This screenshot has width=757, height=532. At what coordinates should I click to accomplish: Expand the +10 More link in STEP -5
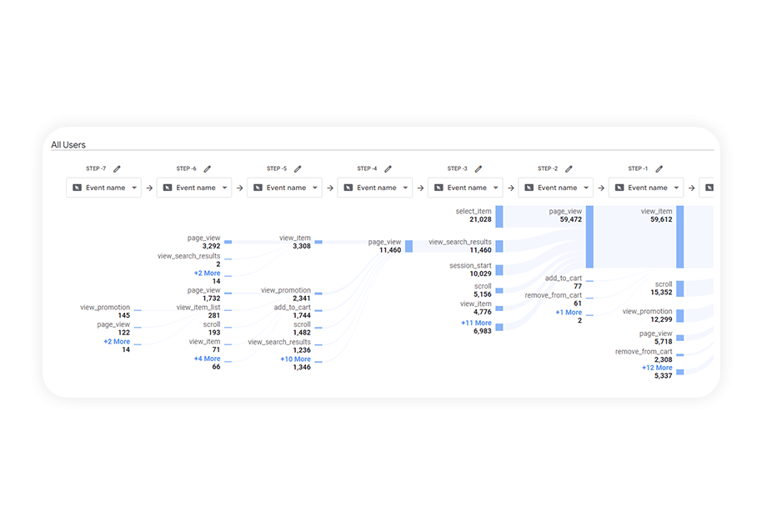[295, 359]
